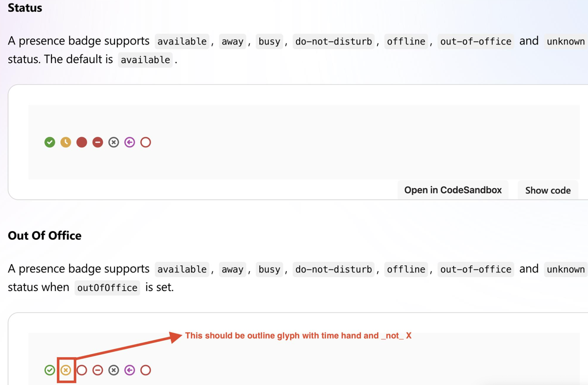Select the yellow away clock badge

point(66,142)
